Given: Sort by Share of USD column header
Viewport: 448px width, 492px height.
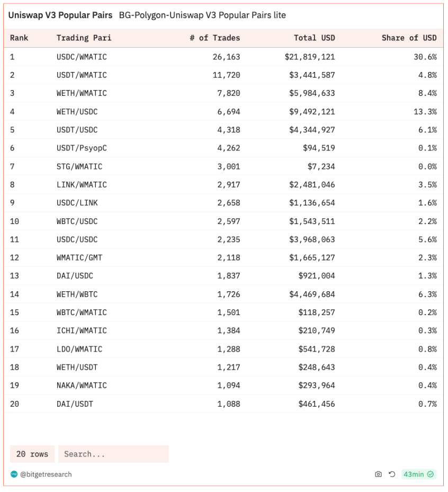Looking at the screenshot, I should pyautogui.click(x=409, y=38).
